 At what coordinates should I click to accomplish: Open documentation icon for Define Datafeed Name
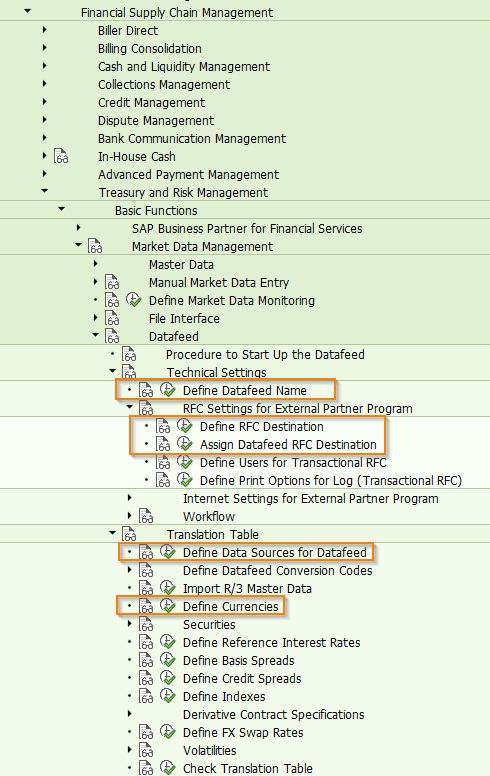click(146, 390)
